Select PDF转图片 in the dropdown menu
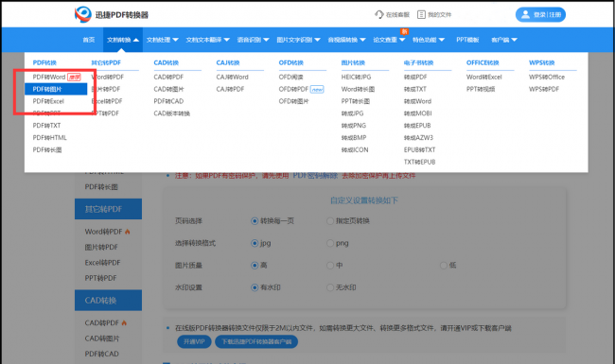 tap(56, 89)
